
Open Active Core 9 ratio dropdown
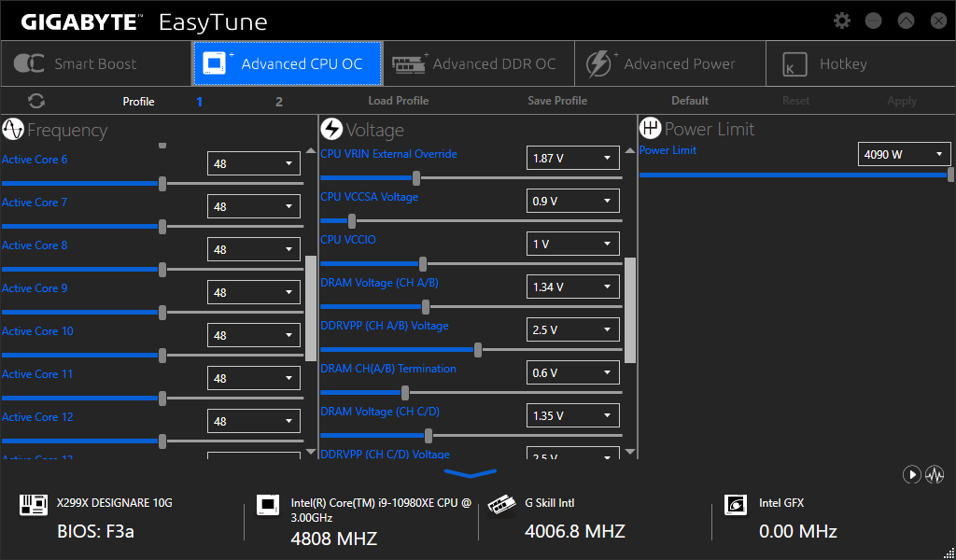click(x=254, y=292)
